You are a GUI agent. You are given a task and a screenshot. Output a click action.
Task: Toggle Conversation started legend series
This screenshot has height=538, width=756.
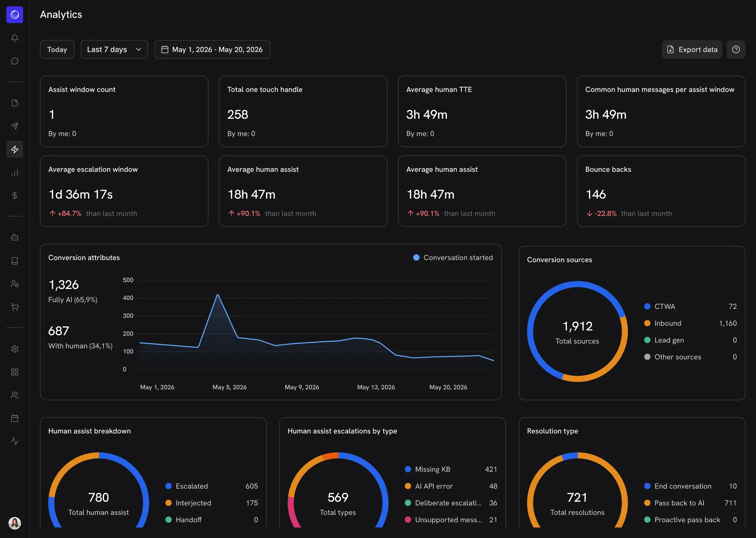(x=453, y=257)
